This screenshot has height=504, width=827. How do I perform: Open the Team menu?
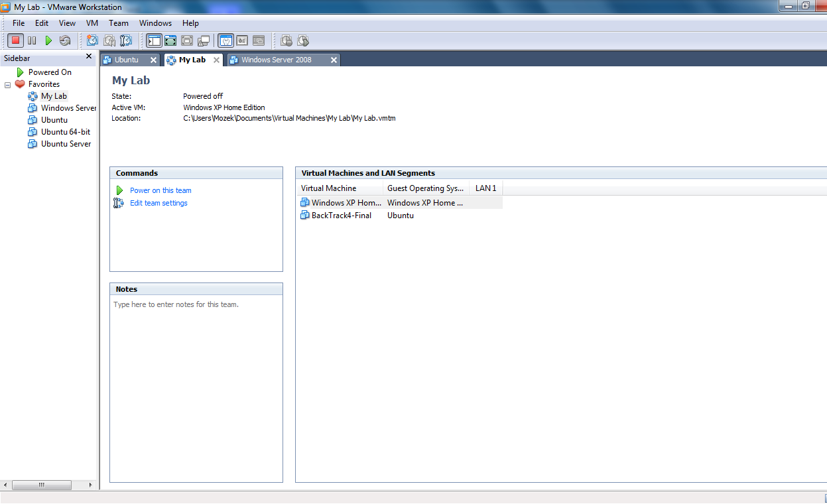click(119, 23)
